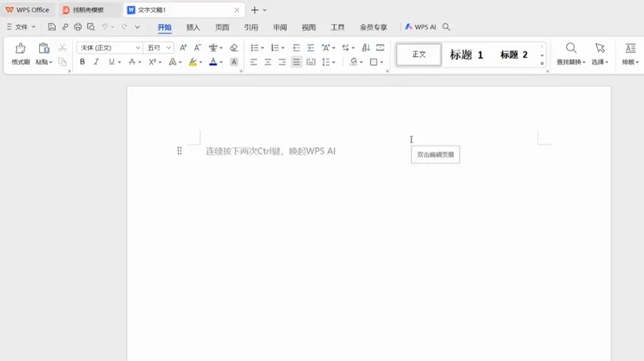644x361 pixels.
Task: Open the new tab dropdown arrow
Action: point(264,10)
